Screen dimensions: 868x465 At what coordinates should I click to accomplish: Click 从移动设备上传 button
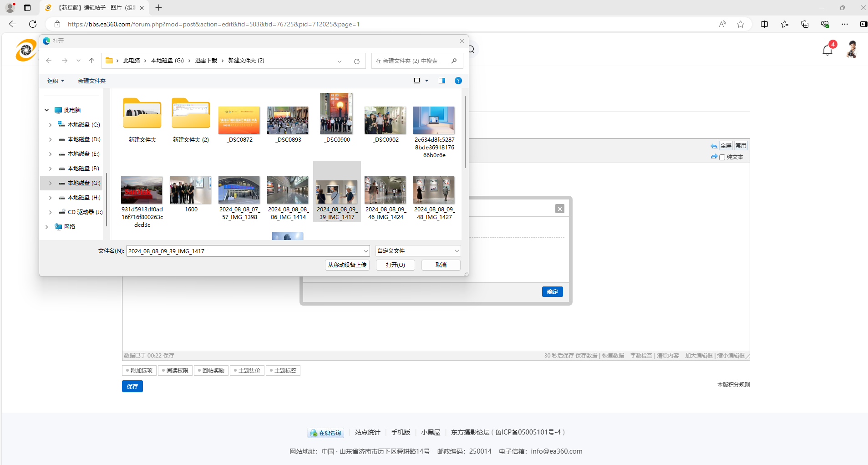pos(347,265)
